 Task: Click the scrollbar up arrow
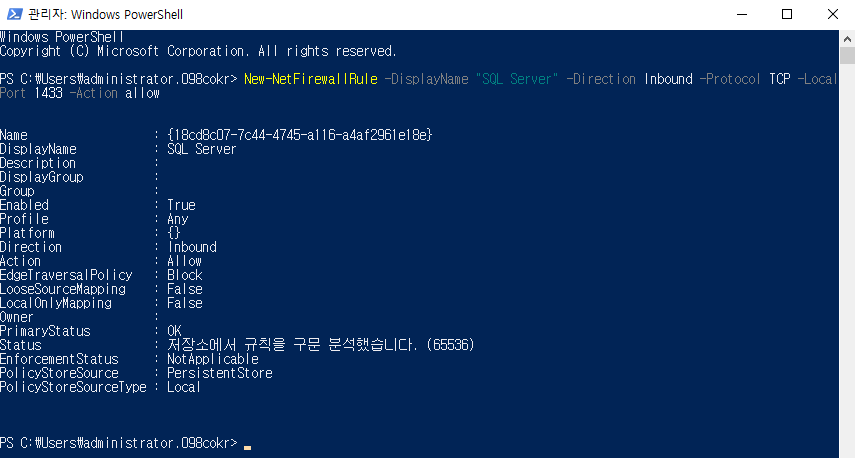[846, 37]
